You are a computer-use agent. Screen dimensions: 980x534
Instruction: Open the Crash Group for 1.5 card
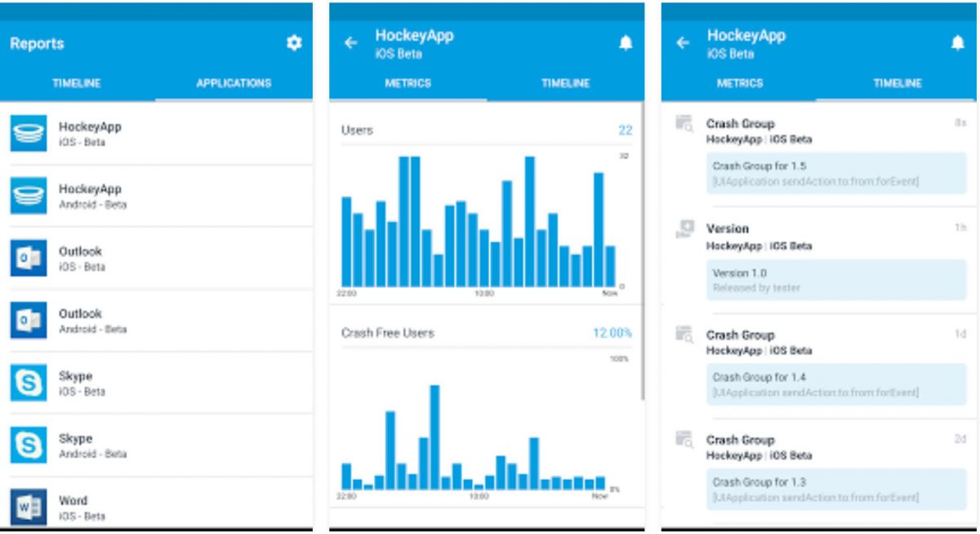[836, 173]
